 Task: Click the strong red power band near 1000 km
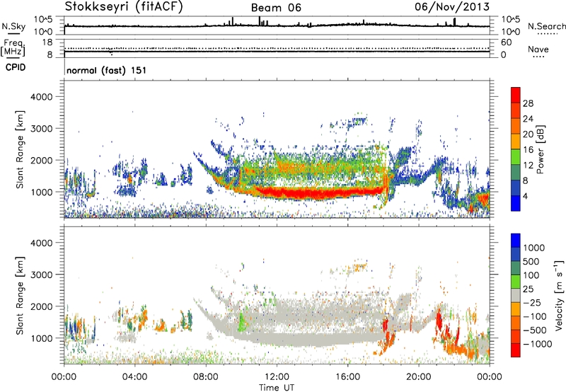click(318, 192)
